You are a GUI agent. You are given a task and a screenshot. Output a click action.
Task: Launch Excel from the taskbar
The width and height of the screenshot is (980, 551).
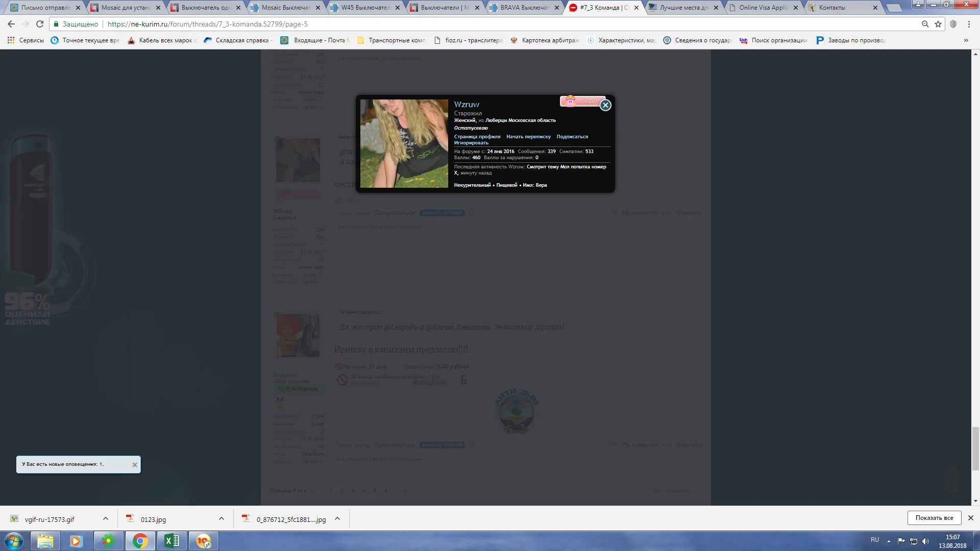coord(171,541)
